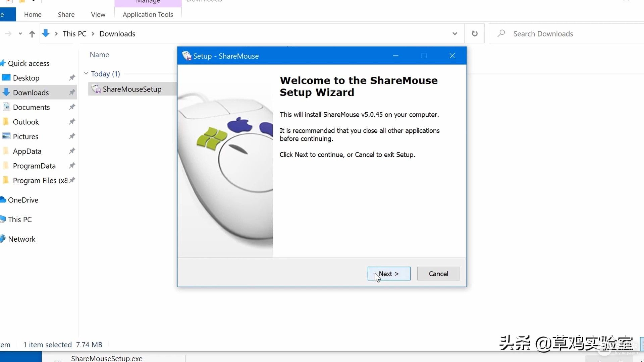Click pin icon next to Downloads
This screenshot has height=362, width=644.
tap(72, 93)
